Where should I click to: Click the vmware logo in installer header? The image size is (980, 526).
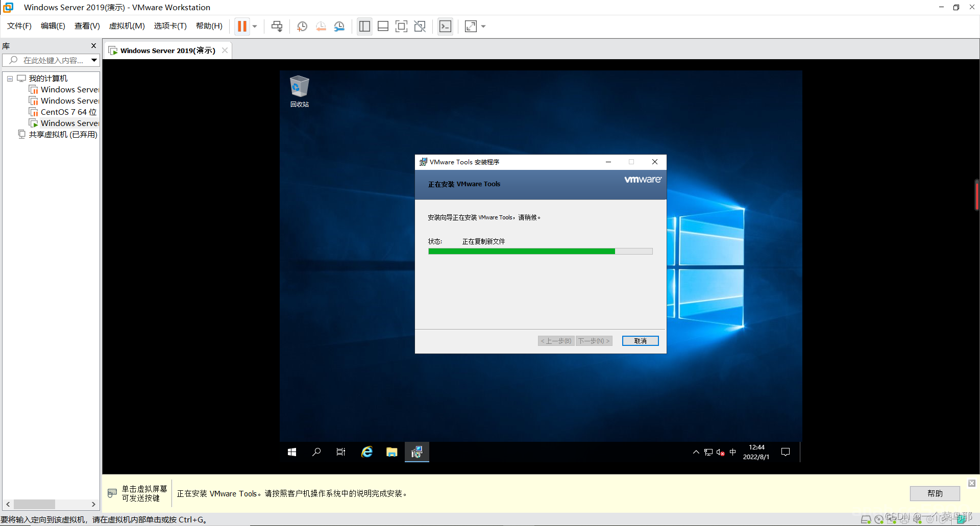tap(643, 180)
